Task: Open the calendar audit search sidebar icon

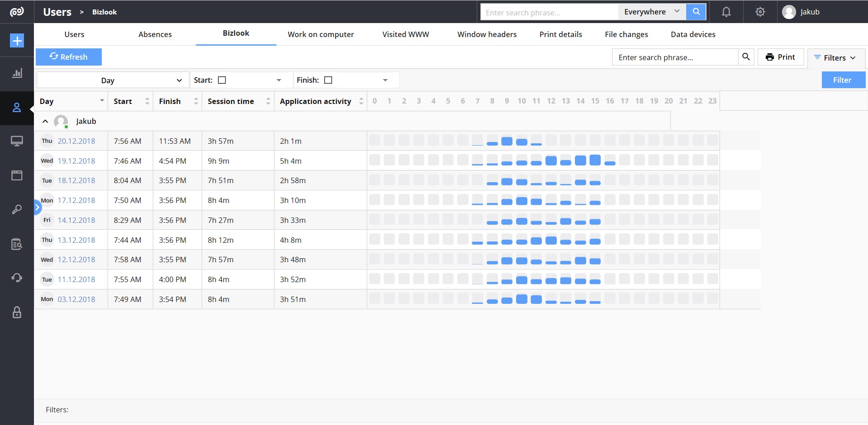Action: (x=17, y=244)
